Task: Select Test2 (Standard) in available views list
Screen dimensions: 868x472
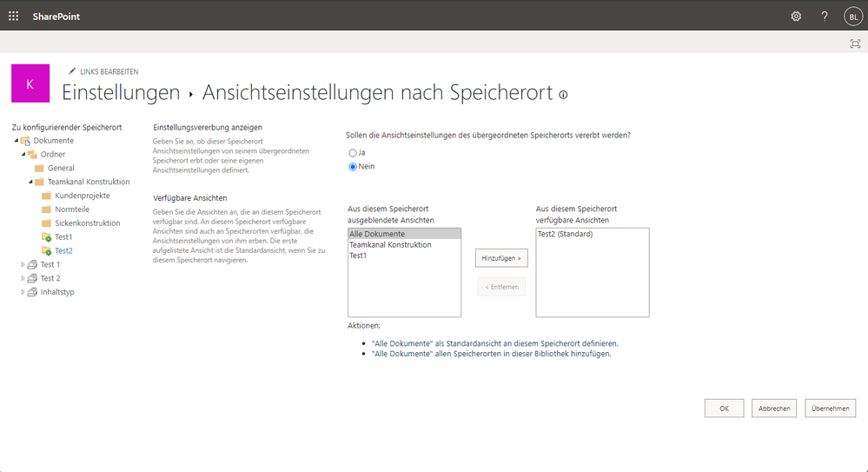Action: click(x=593, y=234)
